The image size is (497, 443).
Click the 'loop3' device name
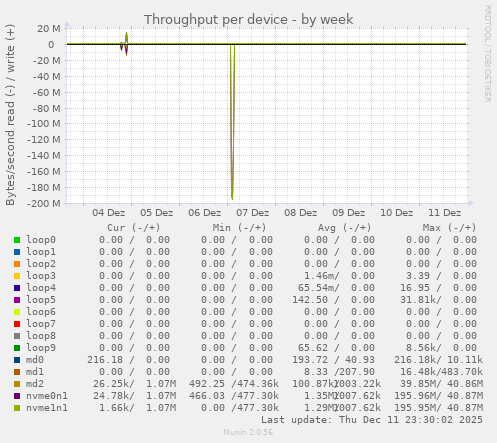(41, 276)
